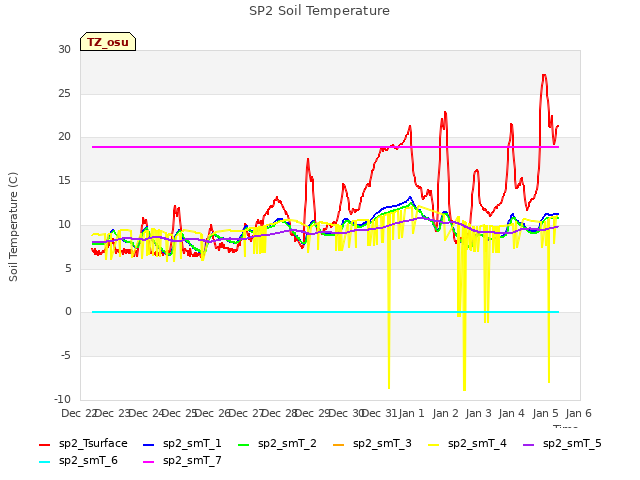640x480 pixels.
Task: Click the Jan 2 x-axis tick label
Action: (x=445, y=413)
